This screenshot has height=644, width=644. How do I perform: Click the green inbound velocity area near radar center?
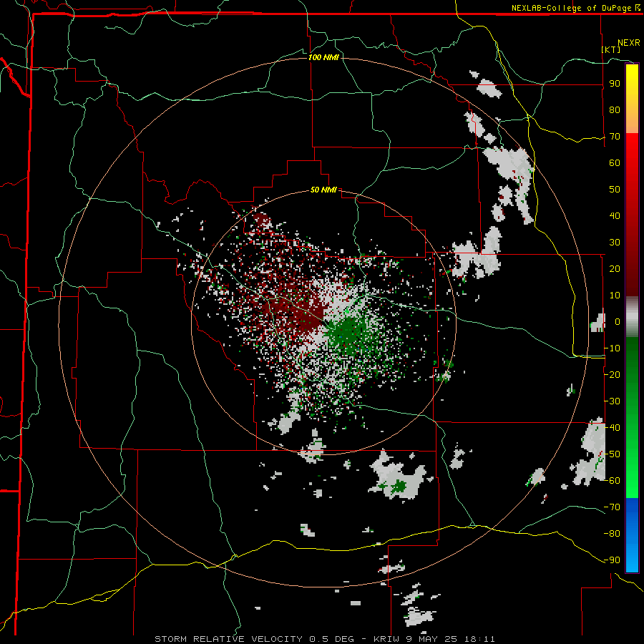[349, 333]
